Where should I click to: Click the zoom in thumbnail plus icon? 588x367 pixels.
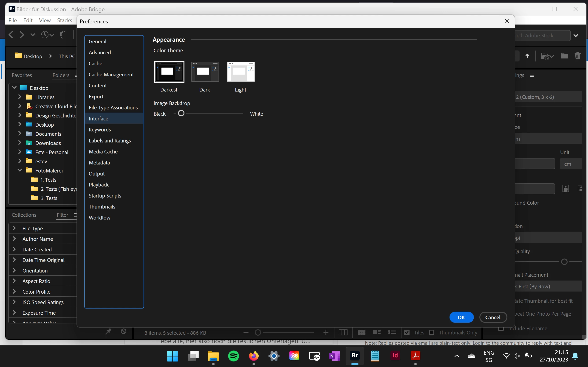(x=326, y=332)
